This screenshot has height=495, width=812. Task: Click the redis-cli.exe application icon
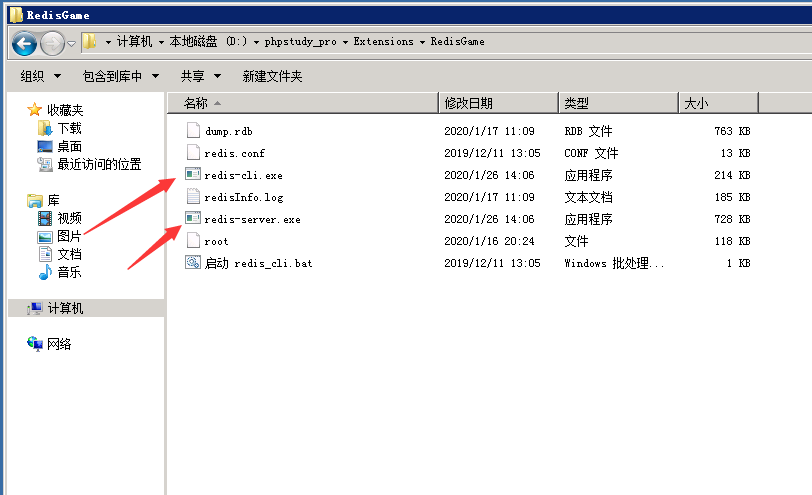pyautogui.click(x=193, y=174)
